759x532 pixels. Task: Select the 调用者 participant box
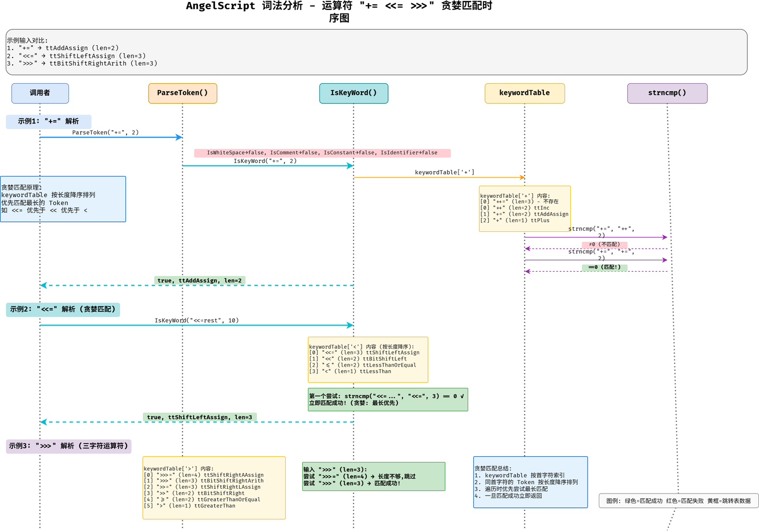[40, 93]
